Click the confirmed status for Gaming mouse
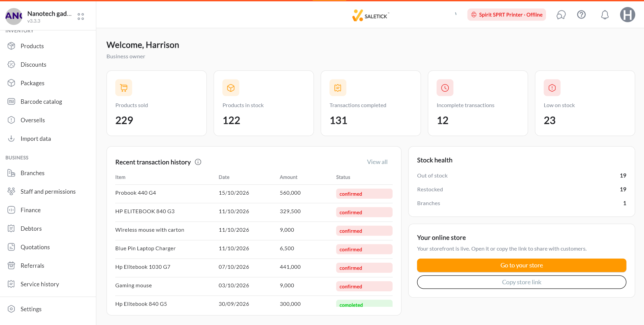The width and height of the screenshot is (644, 325). point(364,286)
